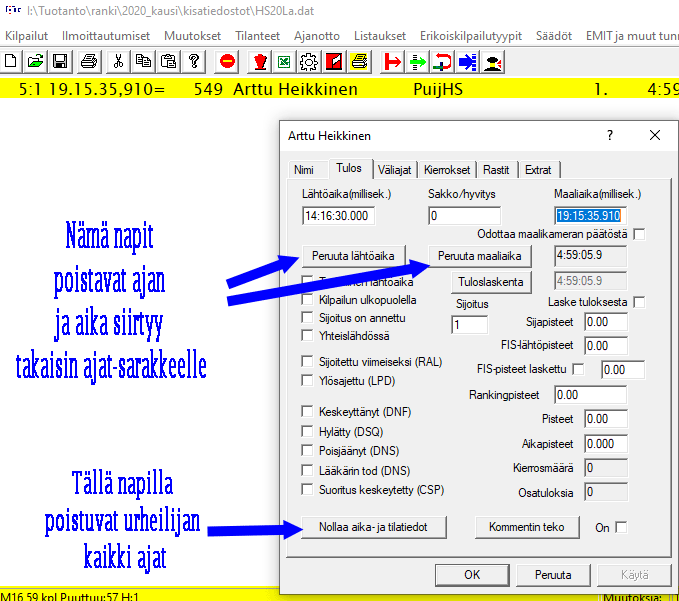Check Odottaa maalikameran päätöstä box

point(639,234)
